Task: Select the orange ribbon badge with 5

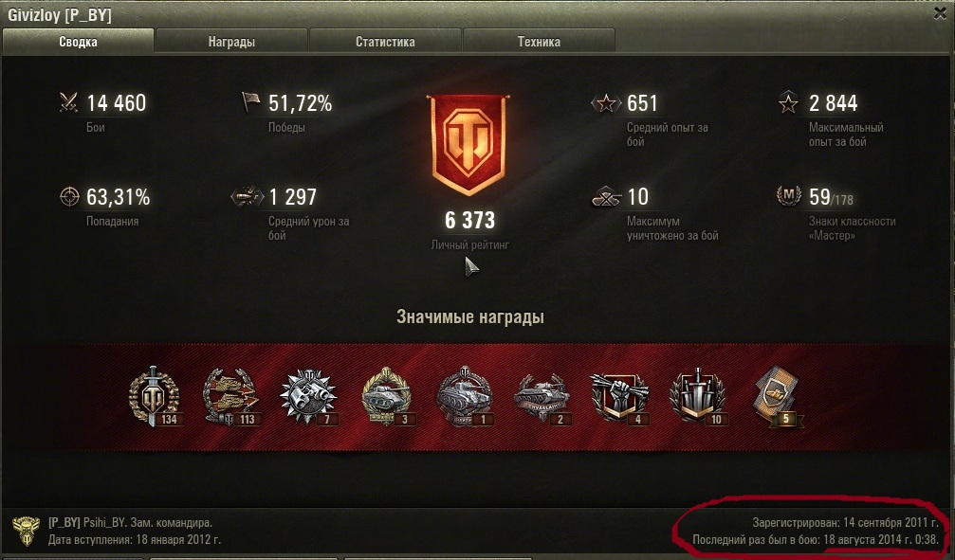Action: tap(779, 396)
